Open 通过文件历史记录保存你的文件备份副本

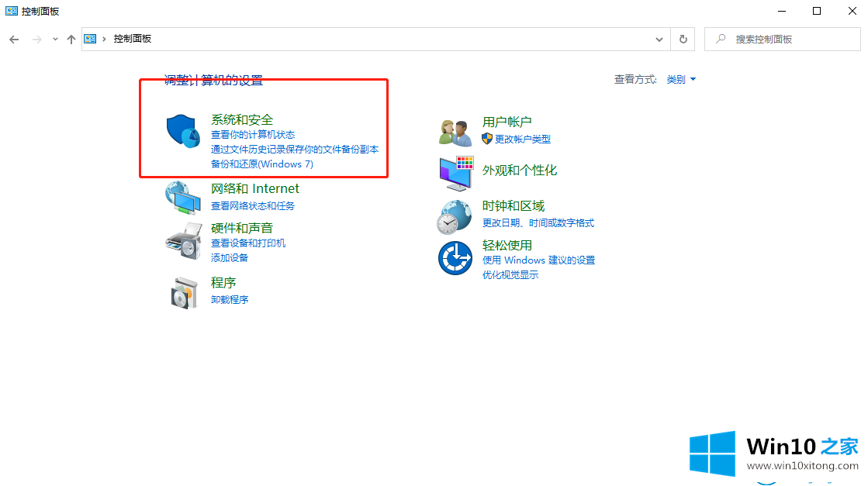[295, 150]
